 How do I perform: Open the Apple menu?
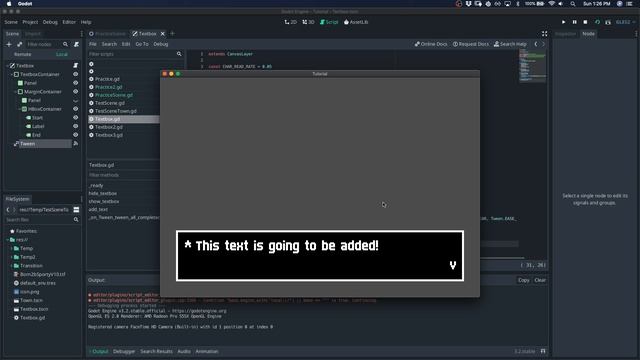(x=9, y=4)
